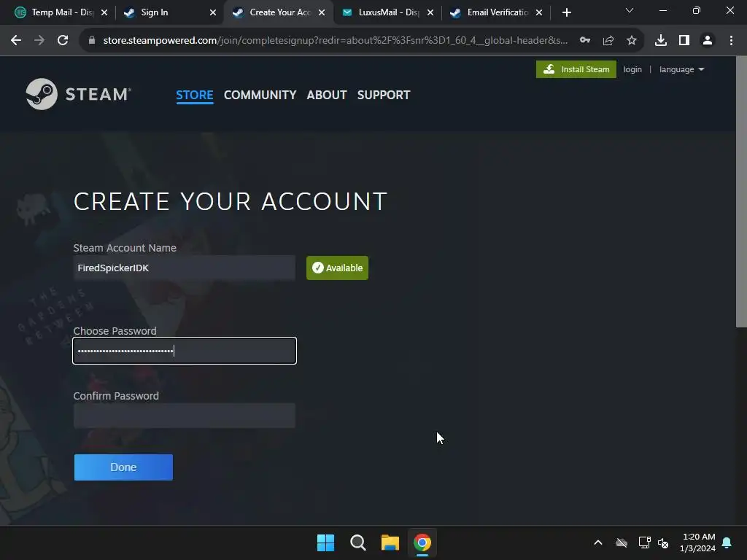Click the green Available indicator

click(337, 268)
